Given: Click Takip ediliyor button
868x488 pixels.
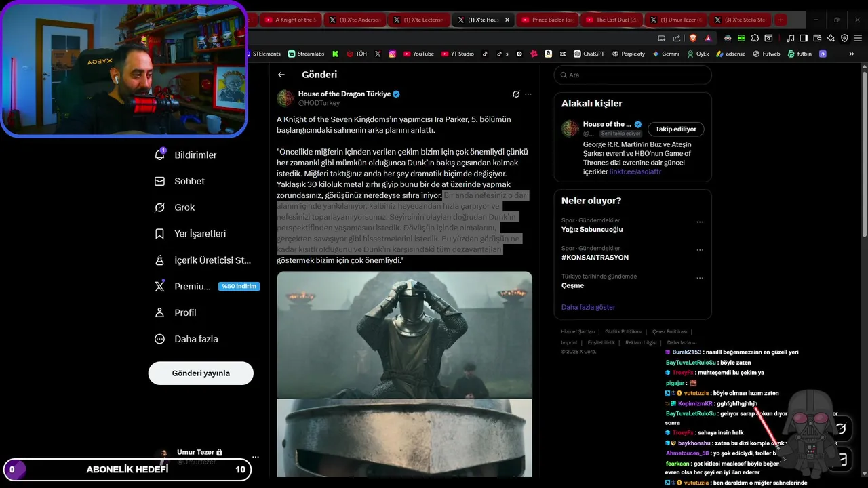Looking at the screenshot, I should click(x=676, y=129).
